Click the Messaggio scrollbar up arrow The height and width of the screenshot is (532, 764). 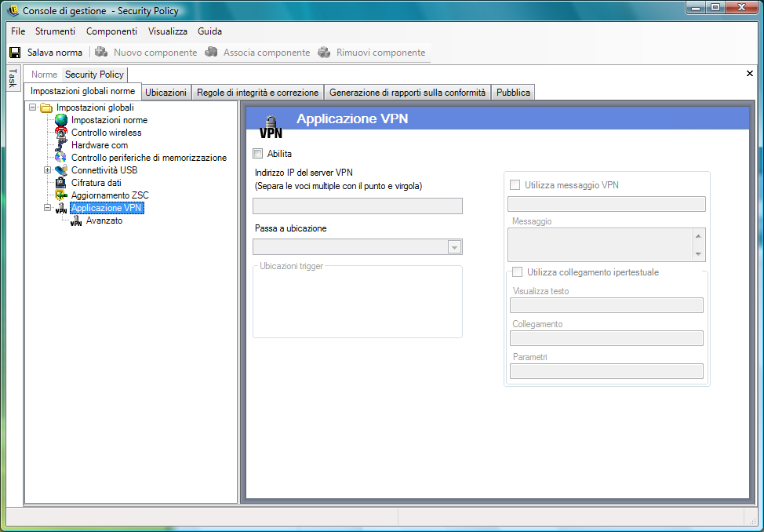tap(698, 236)
